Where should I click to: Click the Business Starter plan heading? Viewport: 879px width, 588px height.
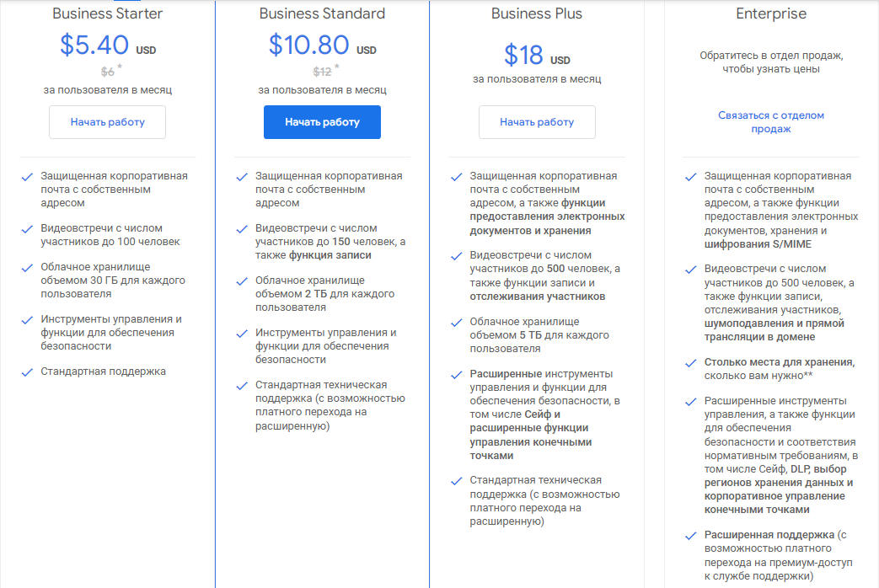[x=107, y=13]
